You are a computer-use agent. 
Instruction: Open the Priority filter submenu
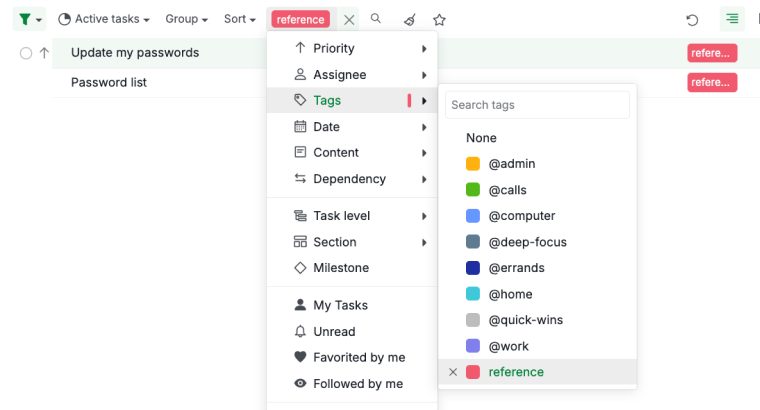(x=352, y=48)
